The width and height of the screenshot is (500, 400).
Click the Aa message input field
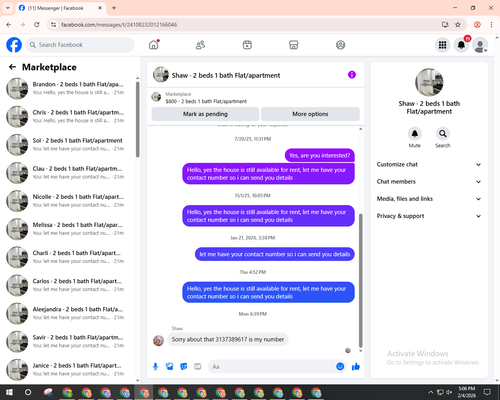tap(273, 367)
